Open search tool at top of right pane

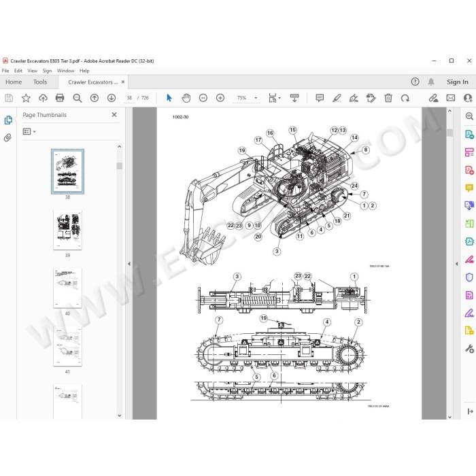pyautogui.click(x=469, y=116)
